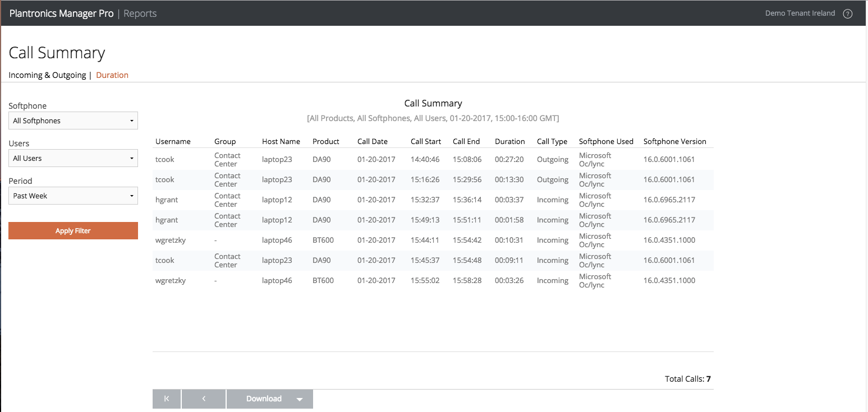Select call start 15:32:37 cell

425,200
